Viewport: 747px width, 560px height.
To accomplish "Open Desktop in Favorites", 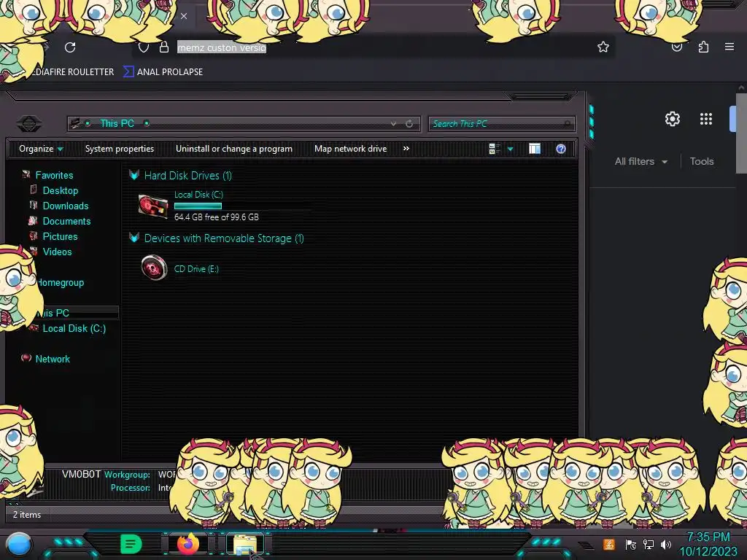I will point(60,190).
